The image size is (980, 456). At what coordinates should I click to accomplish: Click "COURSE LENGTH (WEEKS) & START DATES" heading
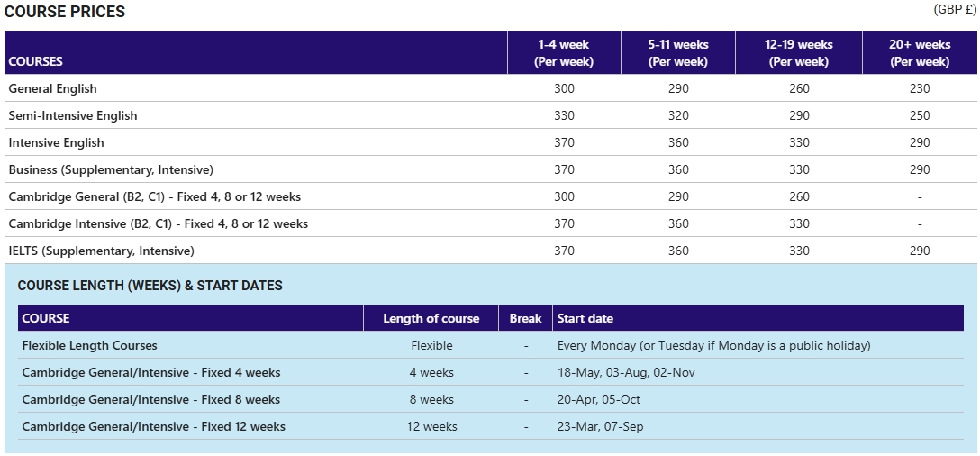tap(150, 286)
